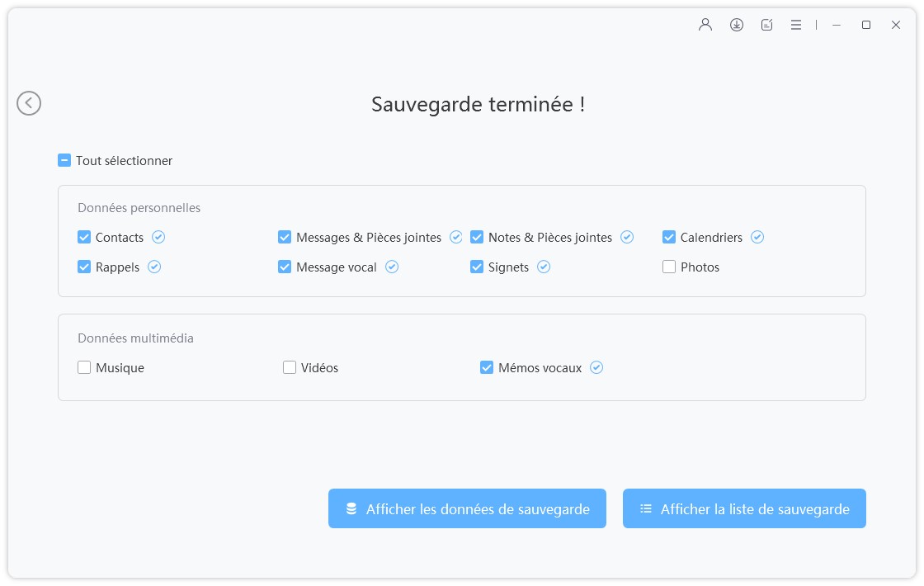Toggle the Tout sélectionner checkbox
The width and height of the screenshot is (924, 586).
pos(64,160)
